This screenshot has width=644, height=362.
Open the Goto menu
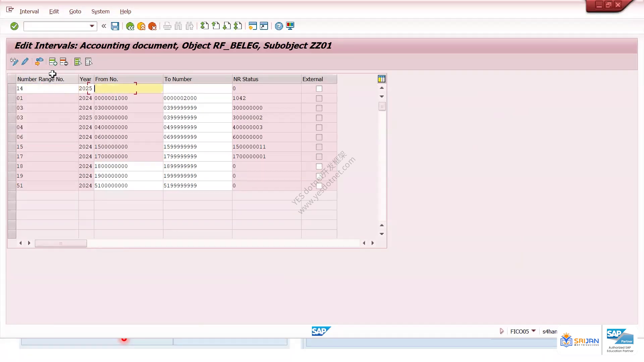click(75, 11)
